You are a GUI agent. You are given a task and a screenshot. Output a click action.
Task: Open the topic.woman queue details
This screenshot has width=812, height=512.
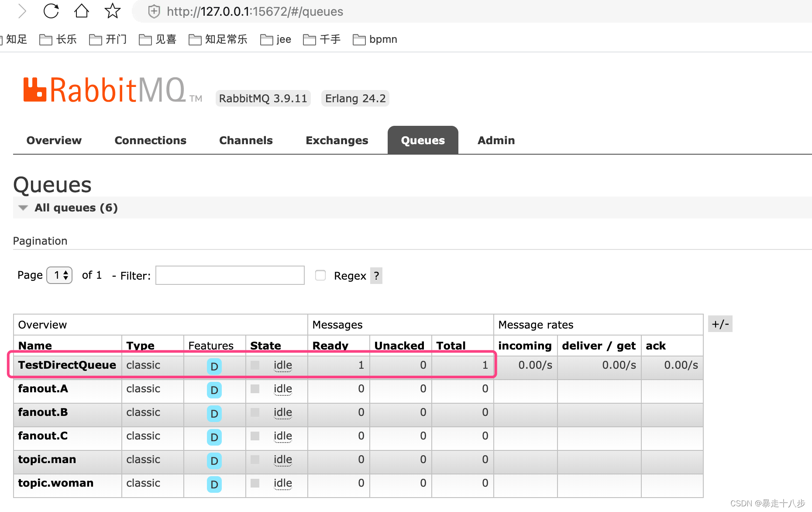(x=55, y=483)
